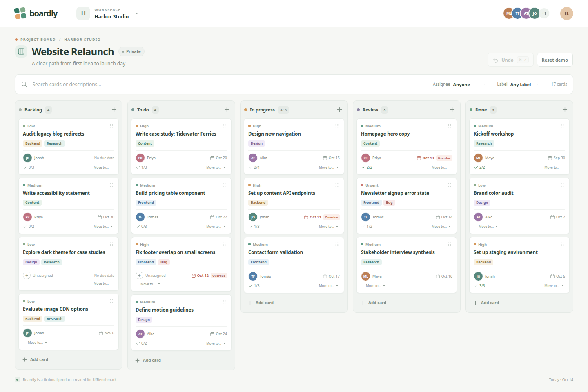This screenshot has width=588, height=392.
Task: Open the Stakeholder interview synthesis card title
Action: click(398, 252)
